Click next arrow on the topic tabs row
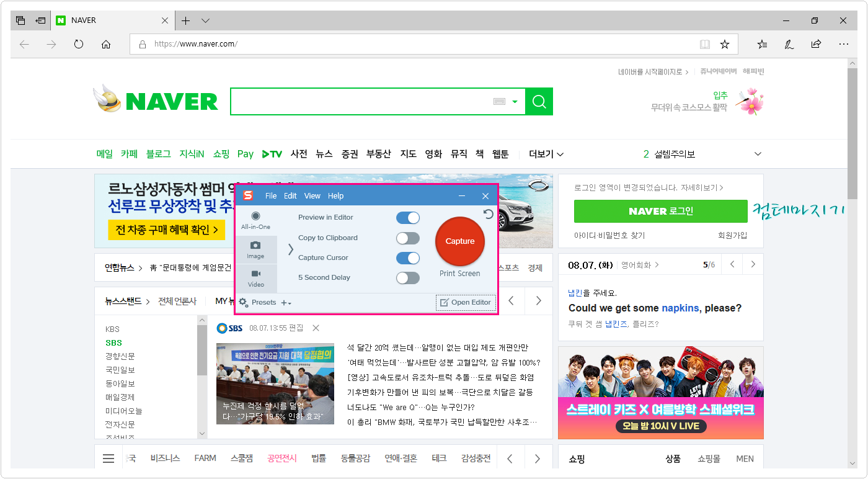868x479 pixels. pyautogui.click(x=538, y=459)
